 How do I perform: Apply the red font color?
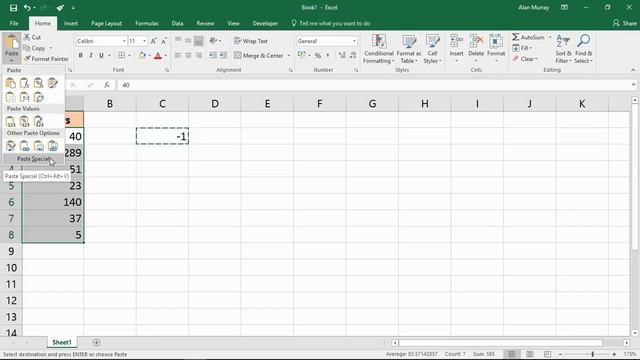(158, 55)
